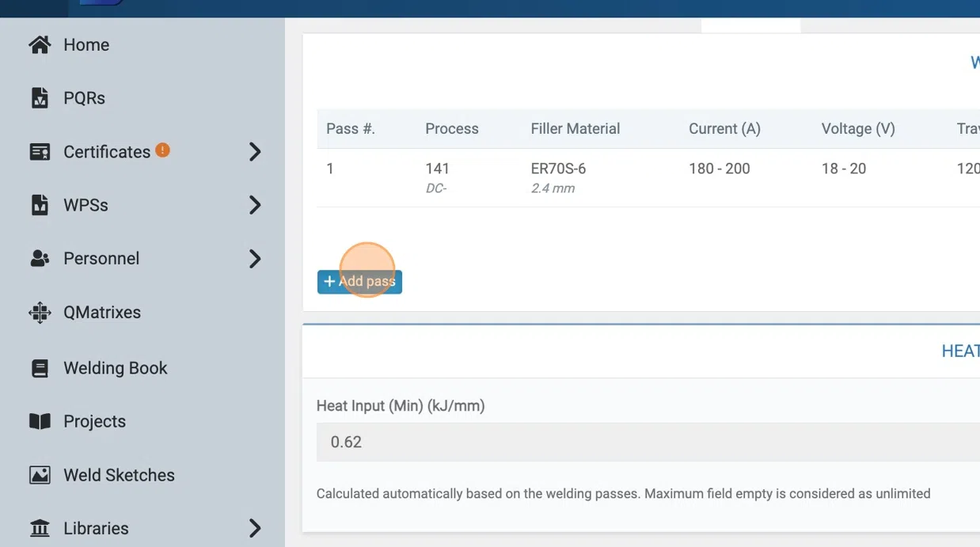Click the Home house icon
The width and height of the screenshot is (980, 547).
(40, 44)
